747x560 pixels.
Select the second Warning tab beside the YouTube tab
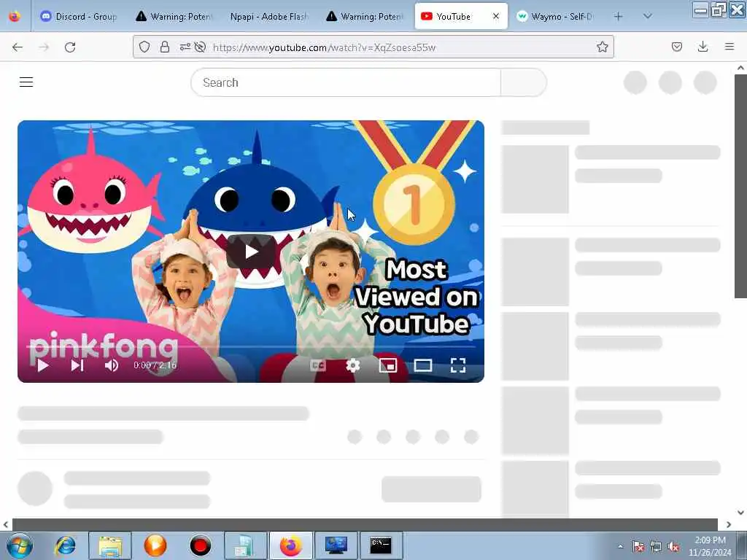[365, 17]
